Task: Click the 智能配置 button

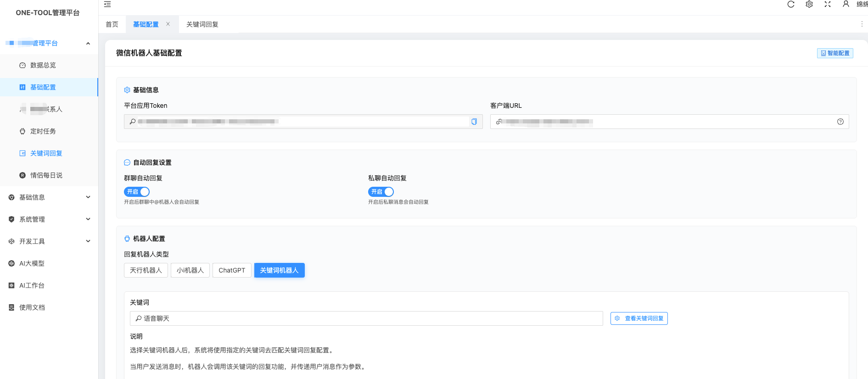Action: (x=835, y=53)
